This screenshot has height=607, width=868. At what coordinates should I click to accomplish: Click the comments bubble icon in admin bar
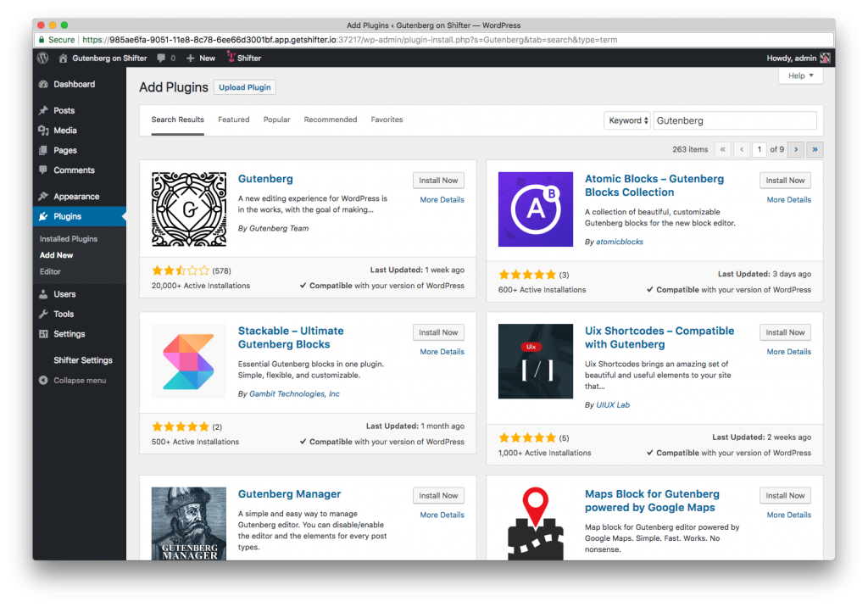coord(161,58)
